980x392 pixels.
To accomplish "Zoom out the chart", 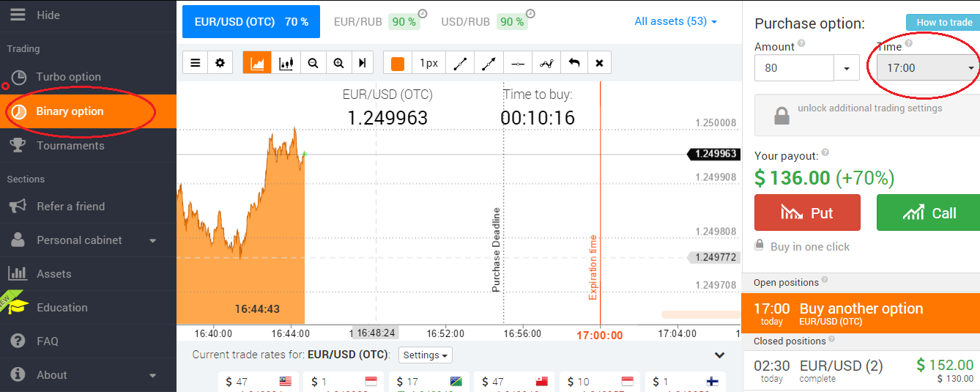I will (x=313, y=63).
